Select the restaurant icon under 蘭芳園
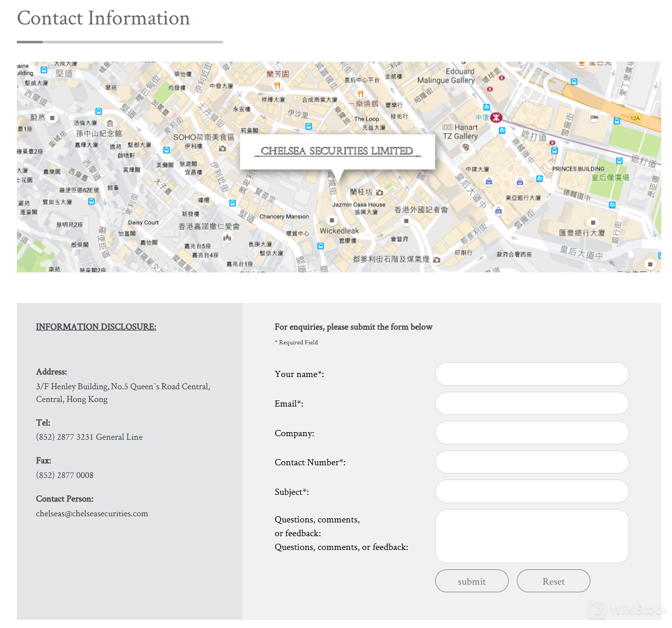The image size is (672, 628). [x=277, y=85]
